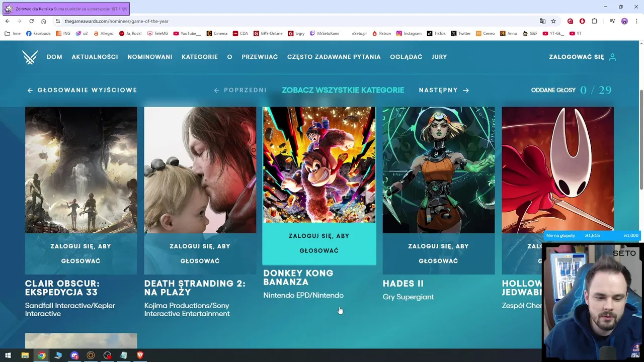This screenshot has width=644, height=362.
Task: Open the Facebook bookmark
Action: [38, 34]
